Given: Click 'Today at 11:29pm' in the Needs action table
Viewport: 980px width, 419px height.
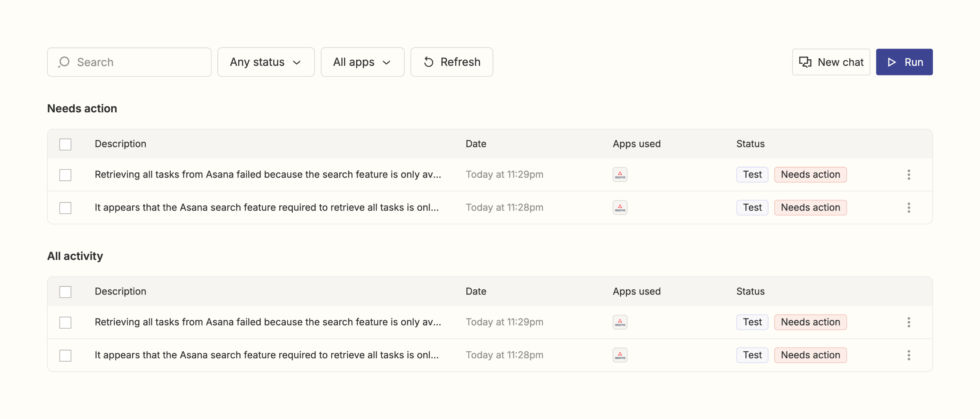Looking at the screenshot, I should [504, 175].
